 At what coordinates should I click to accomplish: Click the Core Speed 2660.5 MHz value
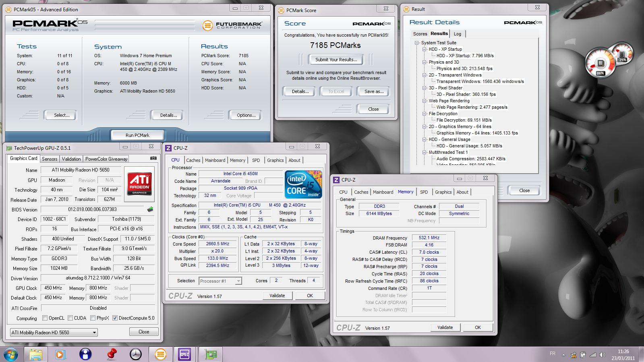click(218, 244)
